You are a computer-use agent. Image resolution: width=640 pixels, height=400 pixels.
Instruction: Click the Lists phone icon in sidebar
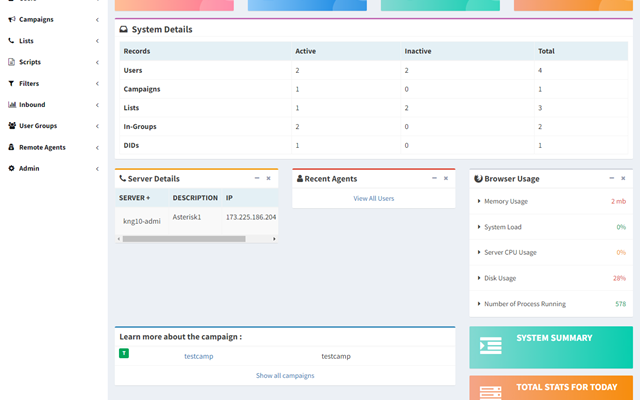click(11, 40)
